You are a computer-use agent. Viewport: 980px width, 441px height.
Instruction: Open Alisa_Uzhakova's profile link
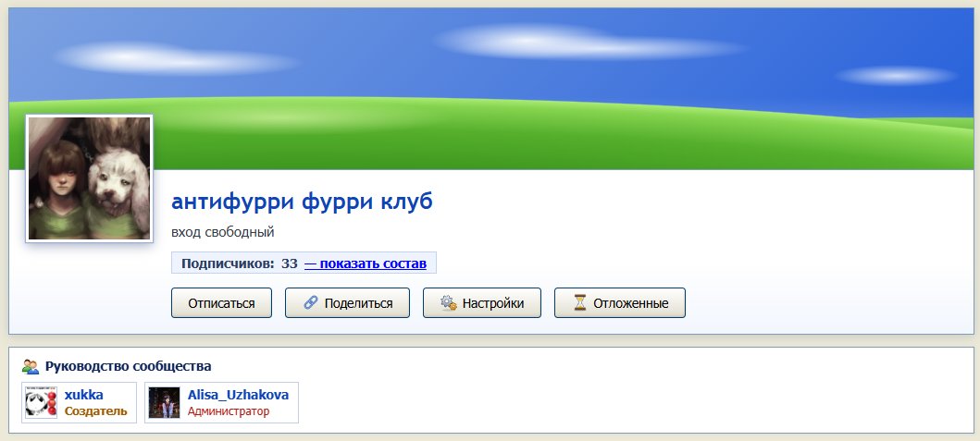238,395
